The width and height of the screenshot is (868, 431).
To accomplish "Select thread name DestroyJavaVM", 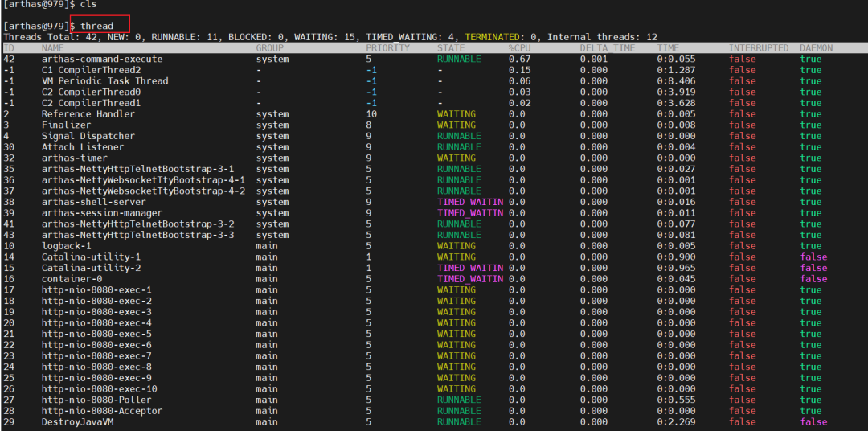I will (x=77, y=422).
